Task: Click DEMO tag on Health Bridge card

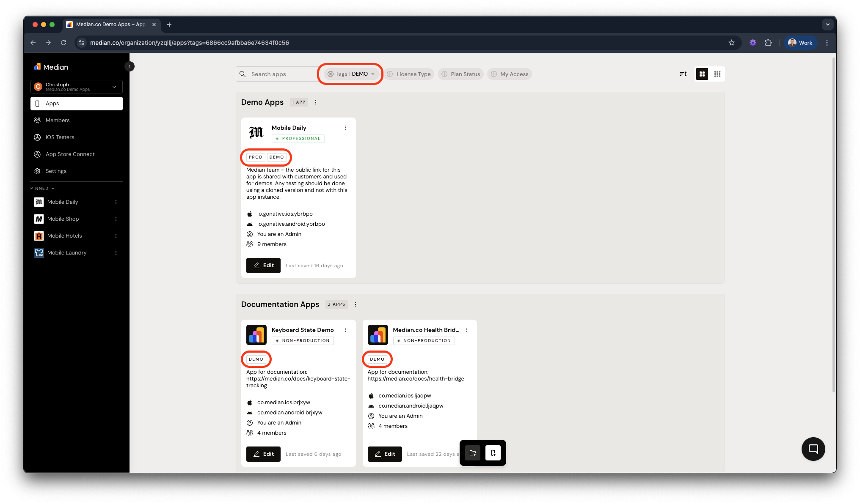Action: point(378,359)
